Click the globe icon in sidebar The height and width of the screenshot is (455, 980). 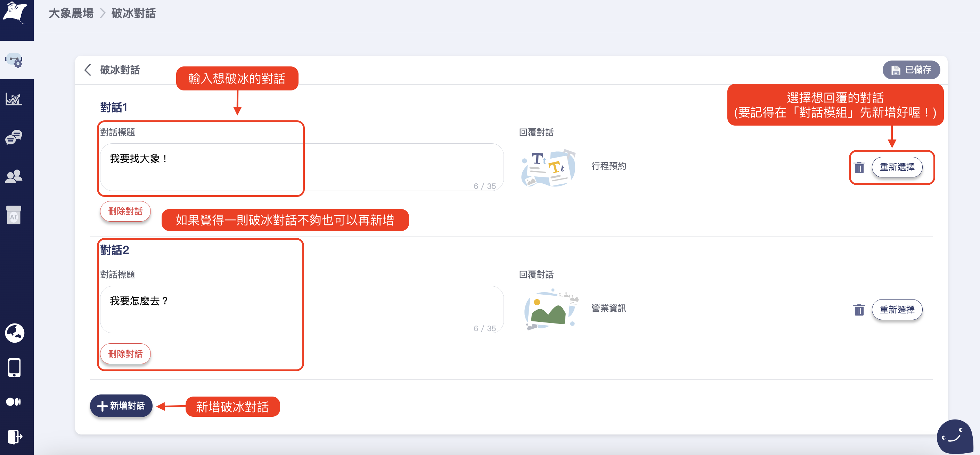pos(15,333)
